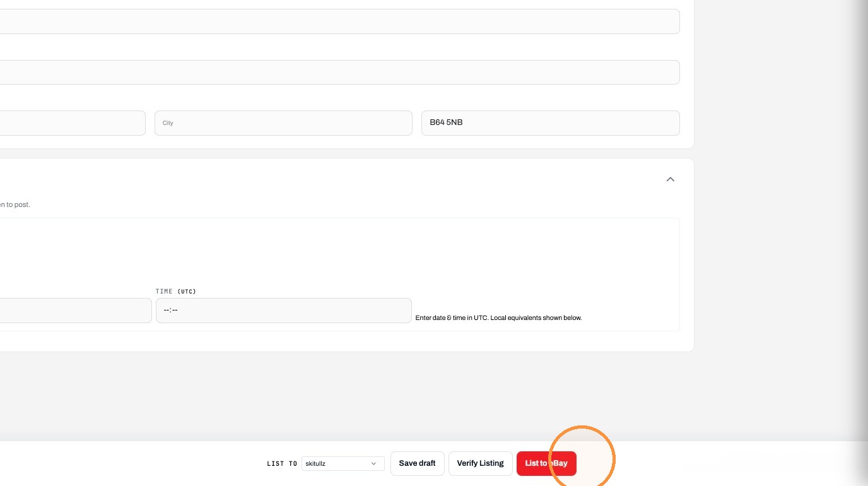868x486 pixels.
Task: Open the skitullz account dropdown
Action: pyautogui.click(x=343, y=463)
